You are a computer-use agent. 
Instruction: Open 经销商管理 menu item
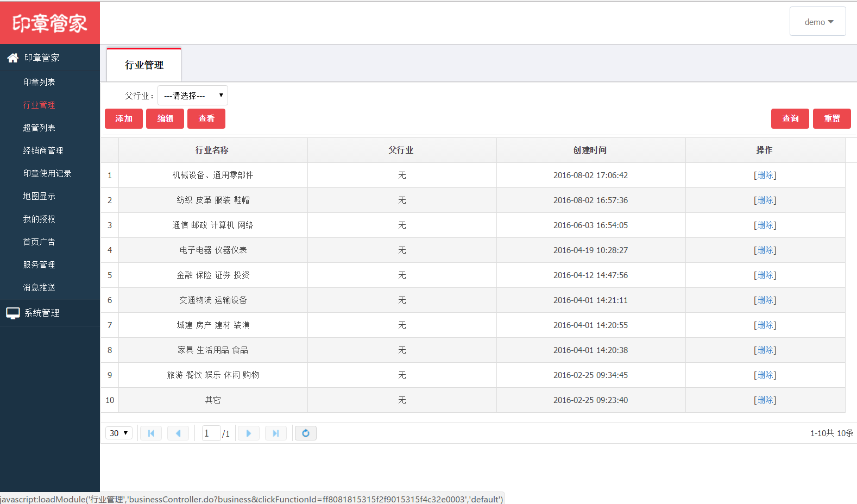pos(43,150)
